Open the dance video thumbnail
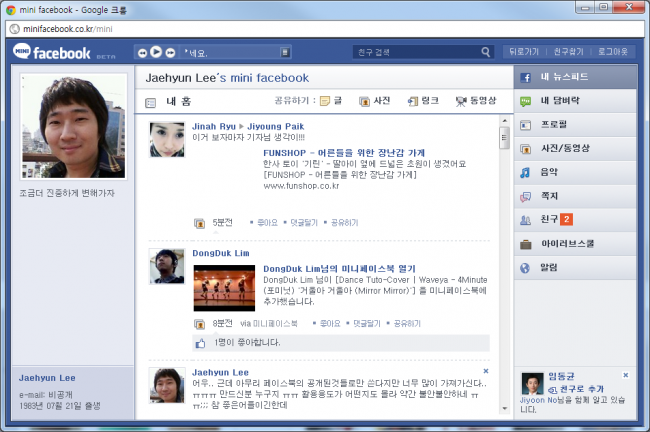 (x=224, y=288)
